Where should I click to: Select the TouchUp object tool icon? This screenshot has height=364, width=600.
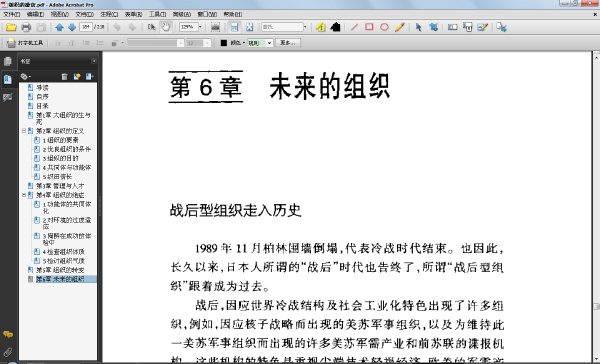pos(434,27)
